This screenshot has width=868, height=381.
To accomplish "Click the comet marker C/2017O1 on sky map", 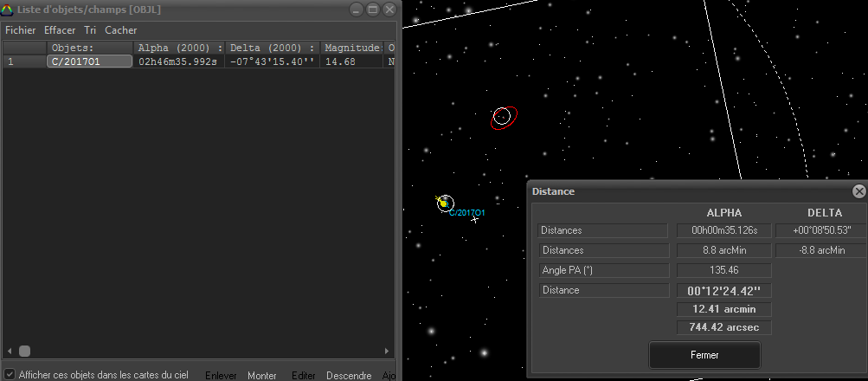I will click(x=444, y=203).
